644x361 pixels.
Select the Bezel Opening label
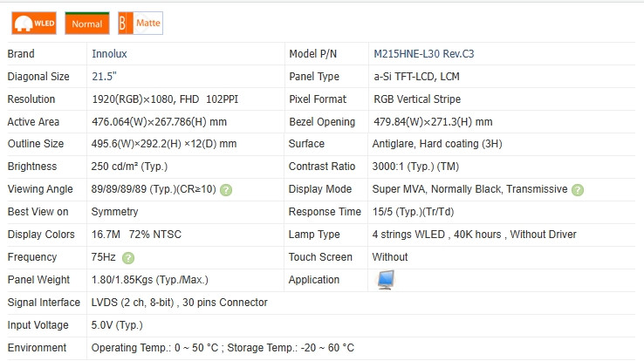[x=322, y=122]
